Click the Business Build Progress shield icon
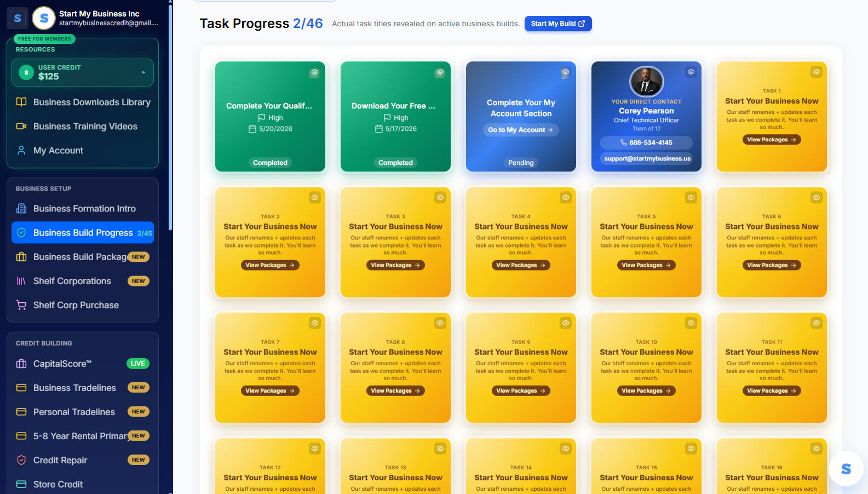The image size is (868, 494). pos(21,233)
